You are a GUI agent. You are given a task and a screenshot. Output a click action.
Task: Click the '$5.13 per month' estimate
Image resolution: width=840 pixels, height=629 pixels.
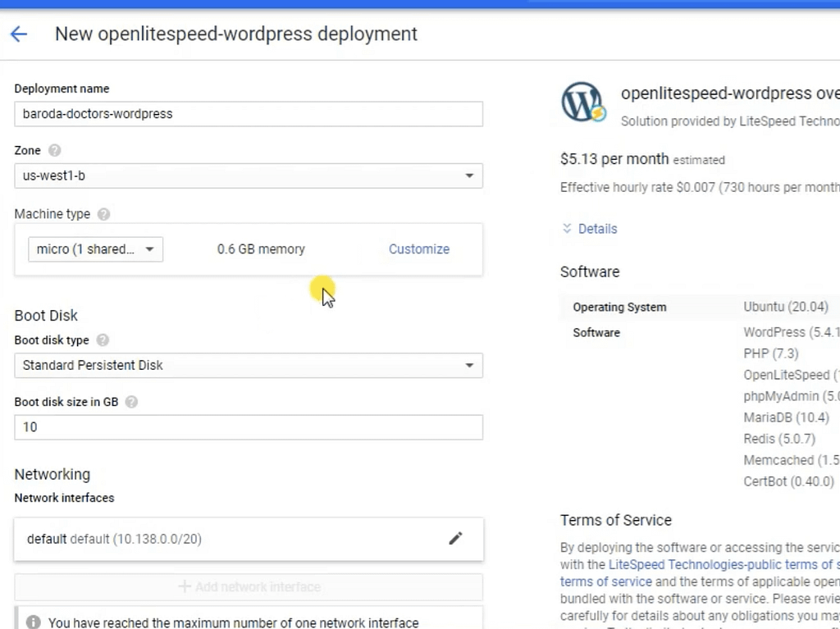614,159
